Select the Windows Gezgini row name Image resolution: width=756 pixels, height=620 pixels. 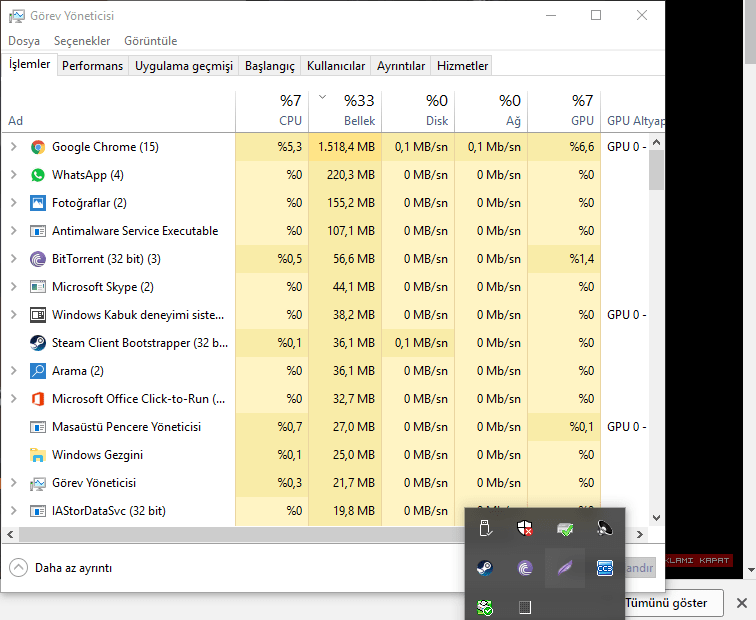click(x=97, y=455)
